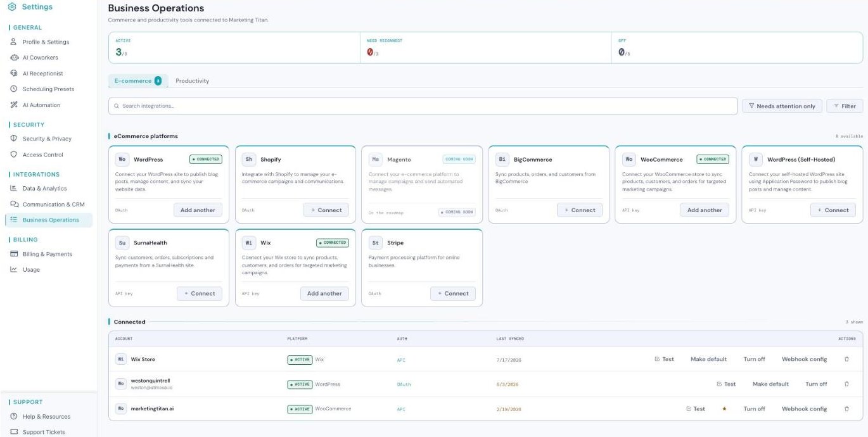Click the Communication & CRM chat icon
This screenshot has width=868, height=437.
click(x=14, y=204)
